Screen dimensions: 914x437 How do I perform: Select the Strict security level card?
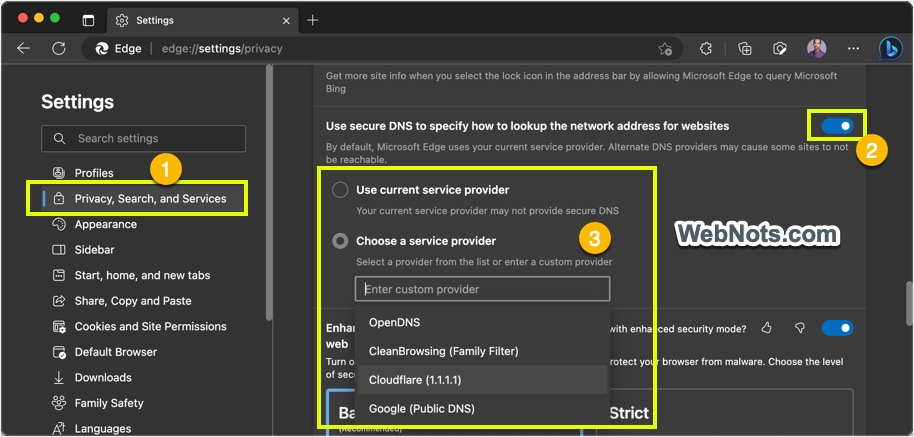tap(725, 413)
